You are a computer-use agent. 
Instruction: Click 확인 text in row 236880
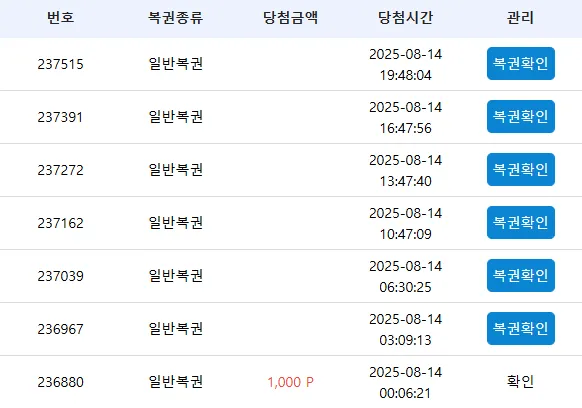coord(520,382)
